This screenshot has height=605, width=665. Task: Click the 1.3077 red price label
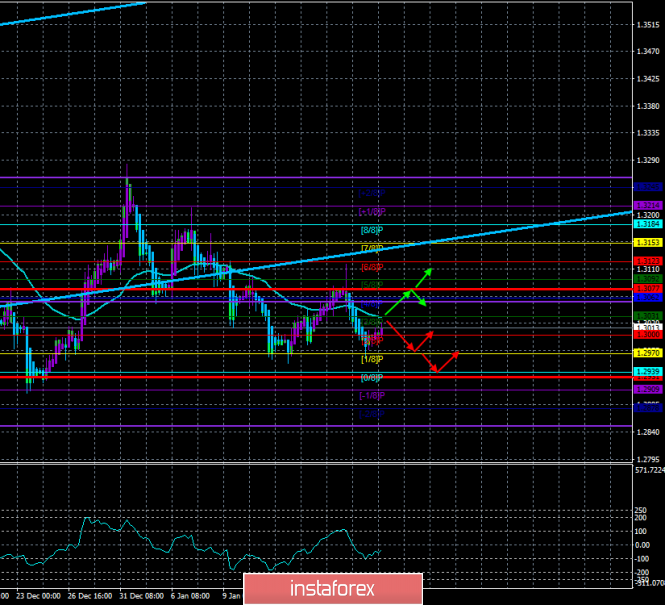[648, 288]
